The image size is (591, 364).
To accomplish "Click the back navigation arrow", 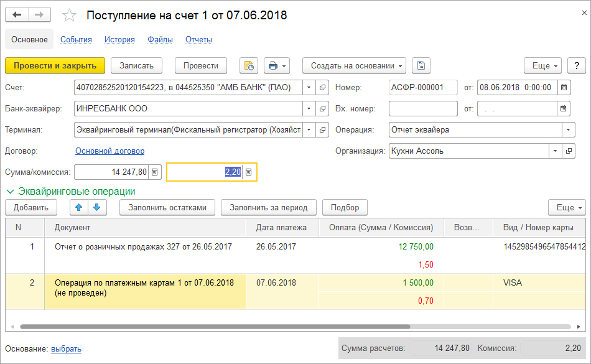I will click(x=17, y=15).
